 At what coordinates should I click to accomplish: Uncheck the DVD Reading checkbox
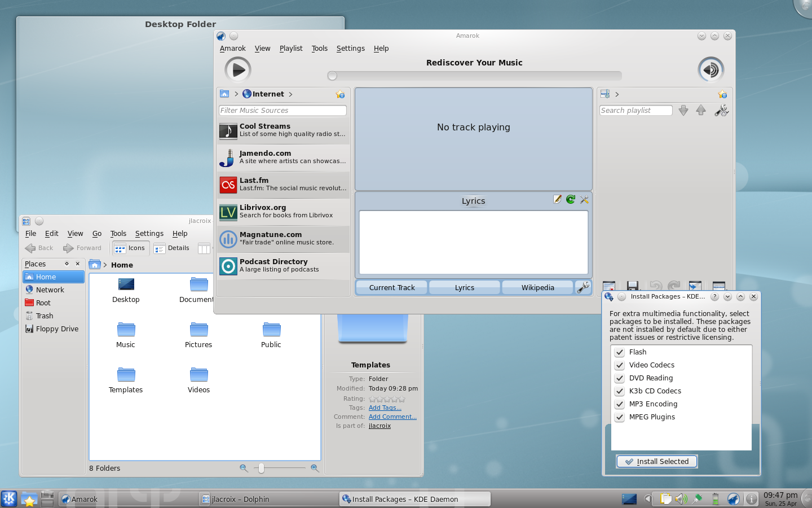620,378
